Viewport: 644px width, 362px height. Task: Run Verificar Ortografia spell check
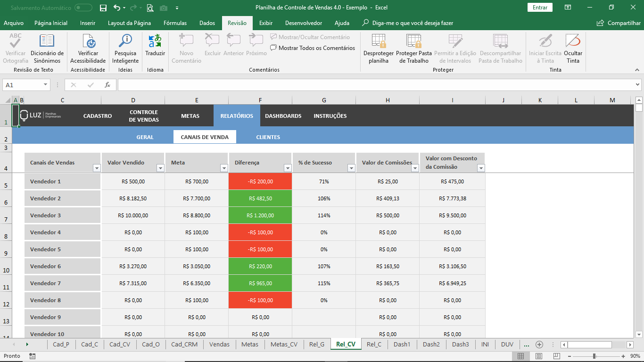click(x=16, y=48)
